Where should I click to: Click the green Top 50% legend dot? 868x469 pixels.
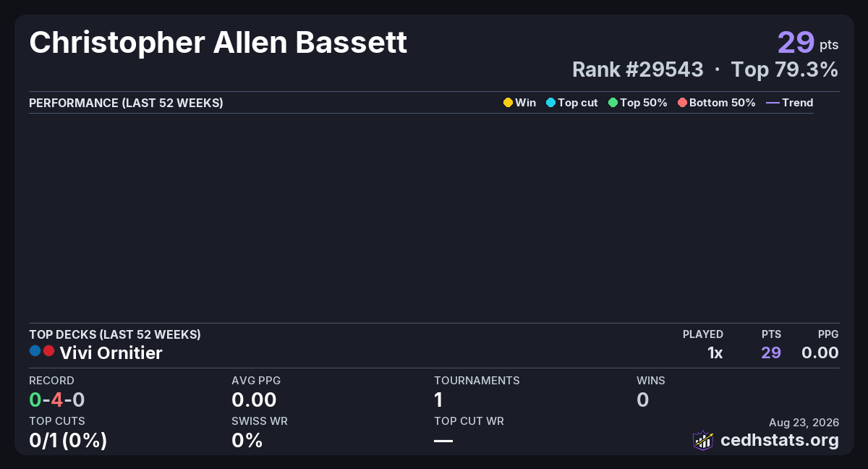613,103
